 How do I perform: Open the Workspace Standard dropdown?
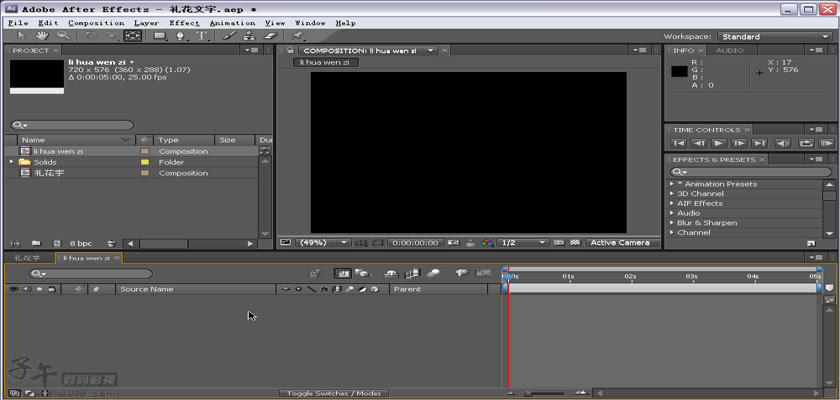click(x=774, y=36)
